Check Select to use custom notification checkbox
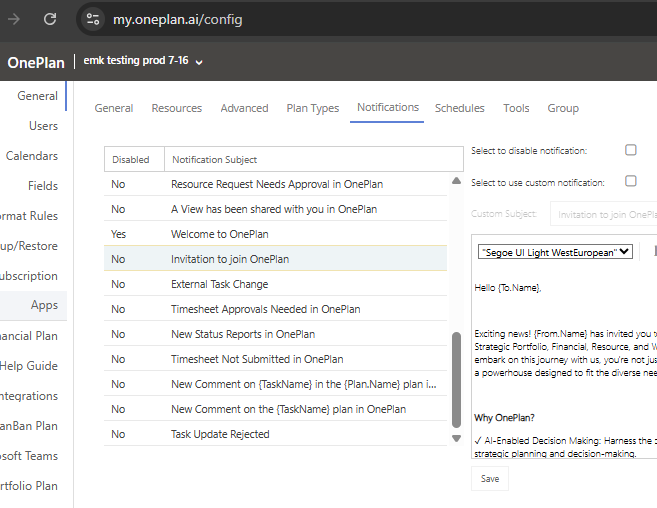657x508 pixels. (x=631, y=181)
